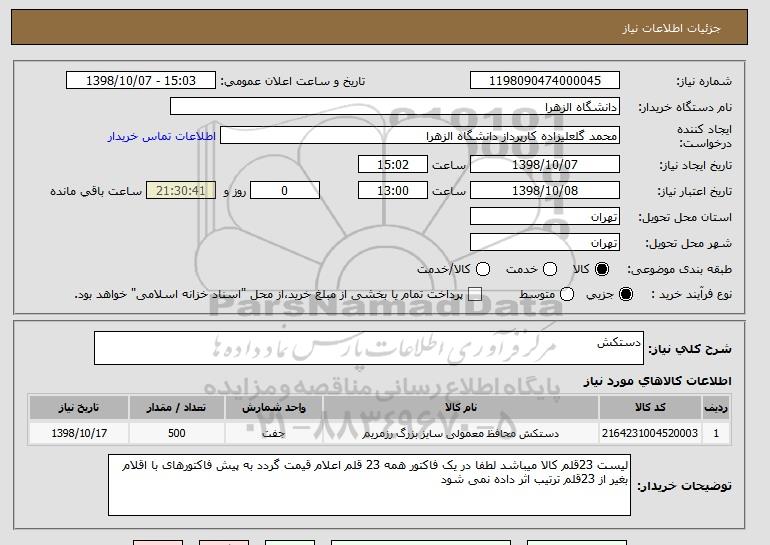
Task: Click the unit cell جفت
Action: (274, 433)
